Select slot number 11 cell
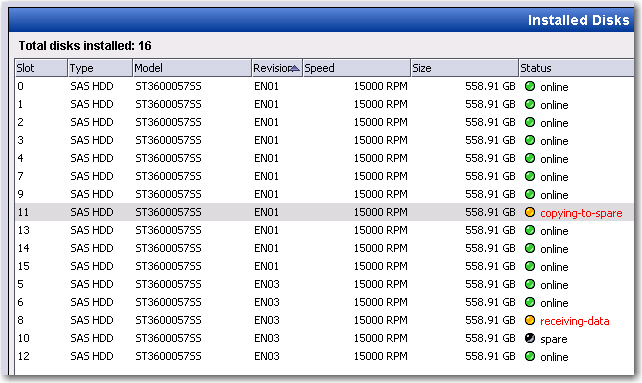Image resolution: width=642 pixels, height=383 pixels. pyautogui.click(x=23, y=212)
